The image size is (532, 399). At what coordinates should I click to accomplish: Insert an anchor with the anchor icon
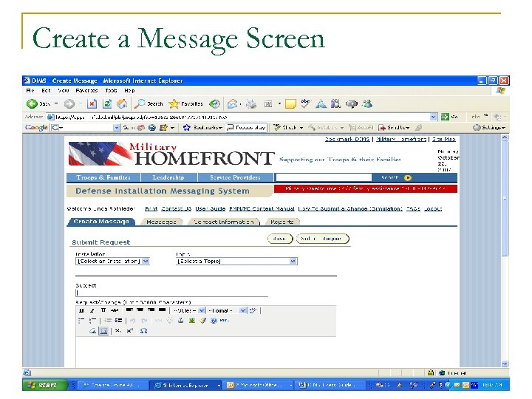click(181, 320)
